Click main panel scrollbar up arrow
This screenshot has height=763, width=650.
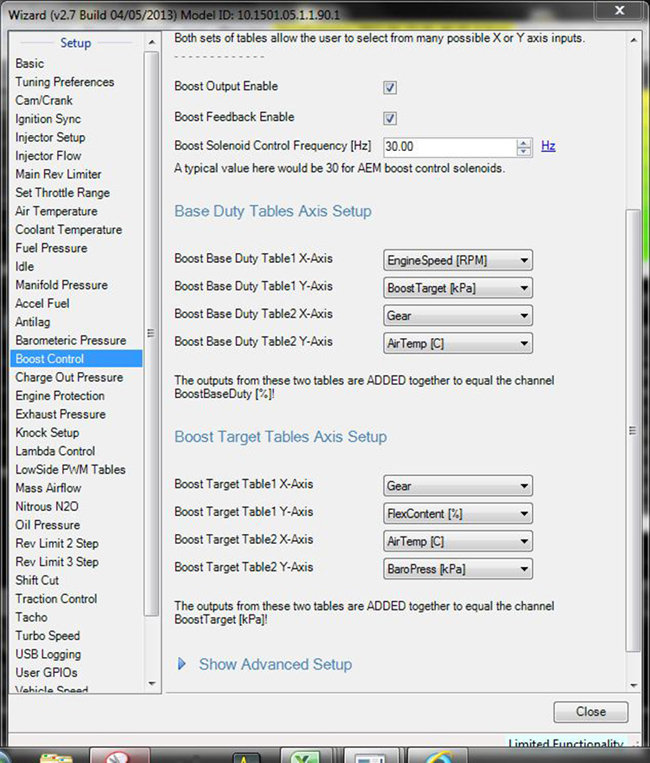click(x=633, y=40)
